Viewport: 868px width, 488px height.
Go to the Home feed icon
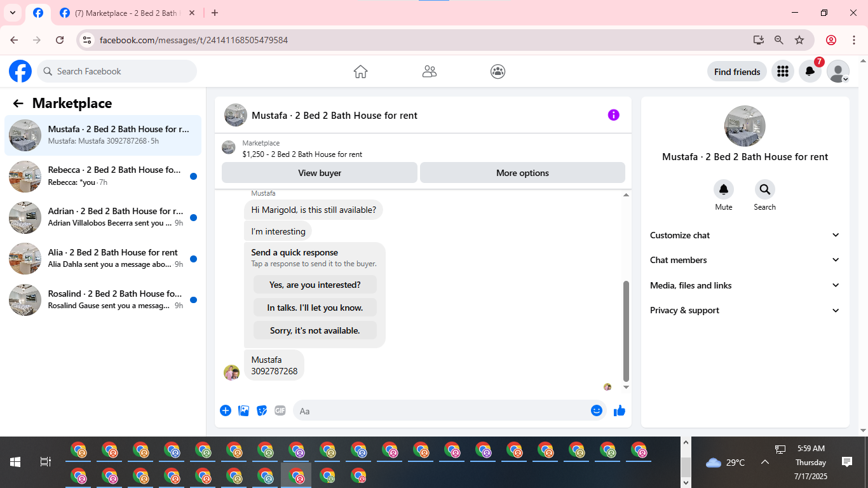tap(360, 71)
